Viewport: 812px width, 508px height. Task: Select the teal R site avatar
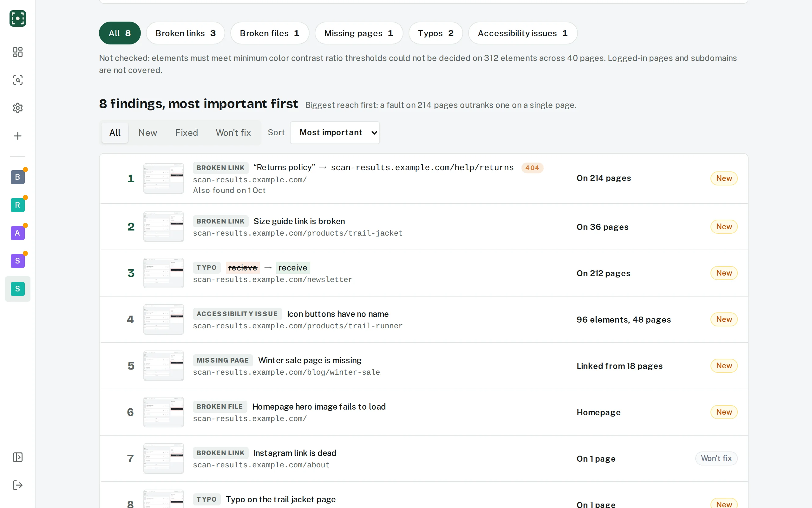click(x=17, y=205)
